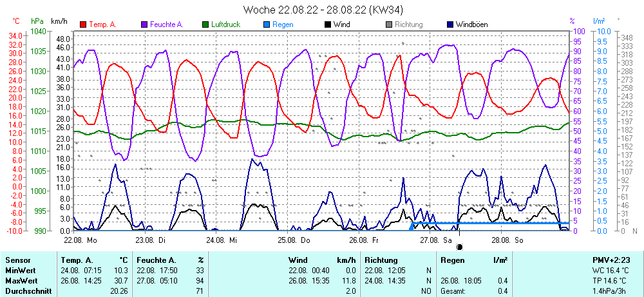The image size is (644, 297).
Task: Click the gray Richtung legend swatch
Action: click(x=389, y=25)
